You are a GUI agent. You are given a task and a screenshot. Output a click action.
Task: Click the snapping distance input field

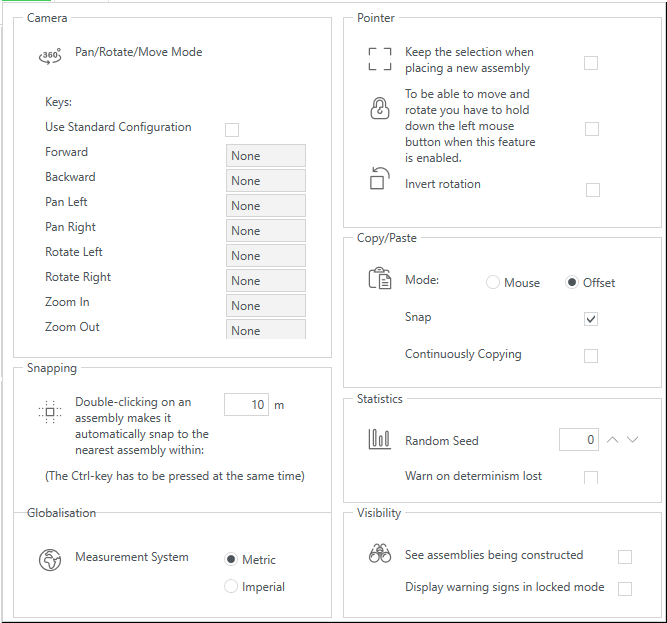pos(246,404)
